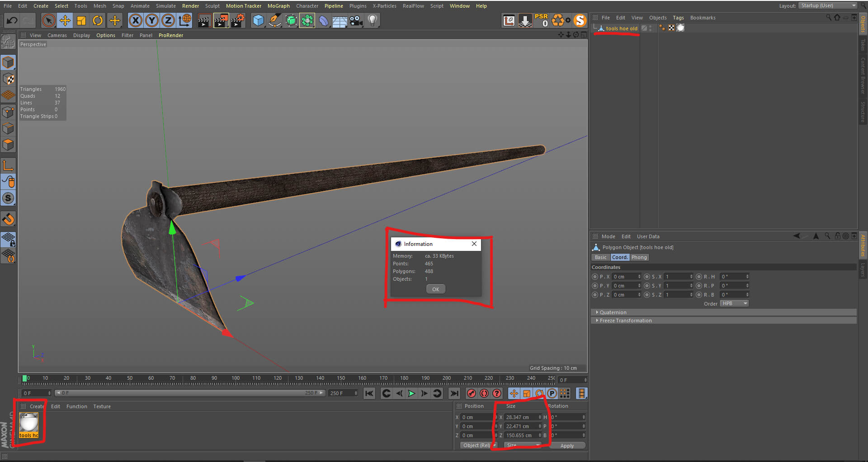Add Bend deformer icon
The height and width of the screenshot is (462, 868).
[324, 20]
